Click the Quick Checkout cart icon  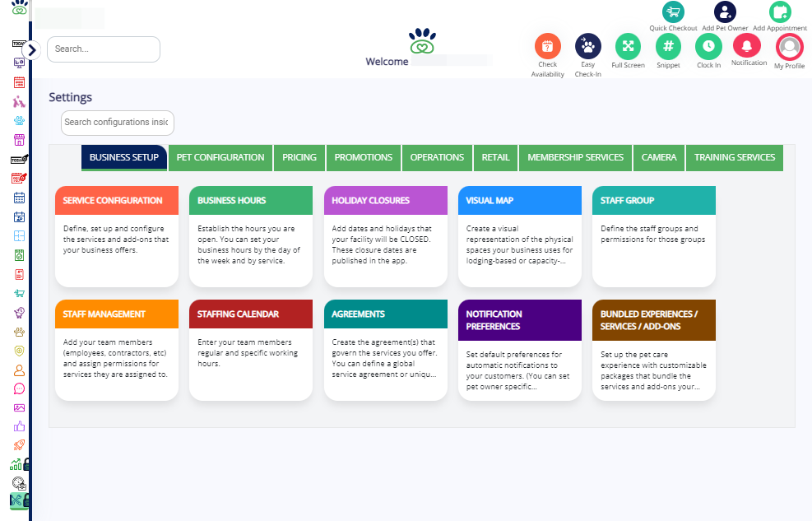pos(673,12)
